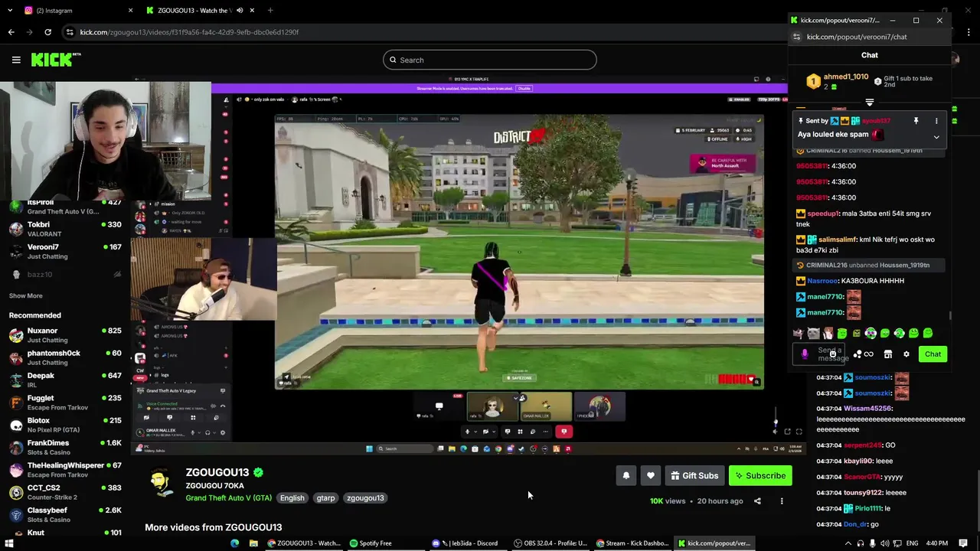Open Microsoft Edge from taskbar
Viewport: 980px width, 551px height.
pyautogui.click(x=235, y=543)
